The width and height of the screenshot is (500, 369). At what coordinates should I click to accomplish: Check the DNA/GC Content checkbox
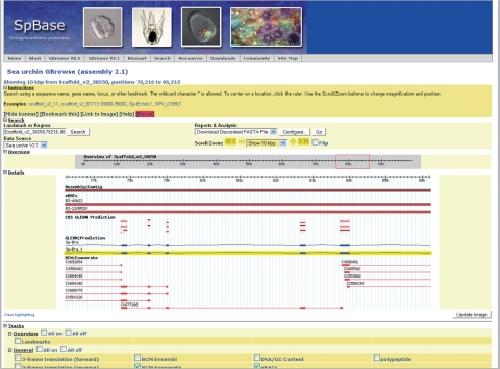(257, 358)
